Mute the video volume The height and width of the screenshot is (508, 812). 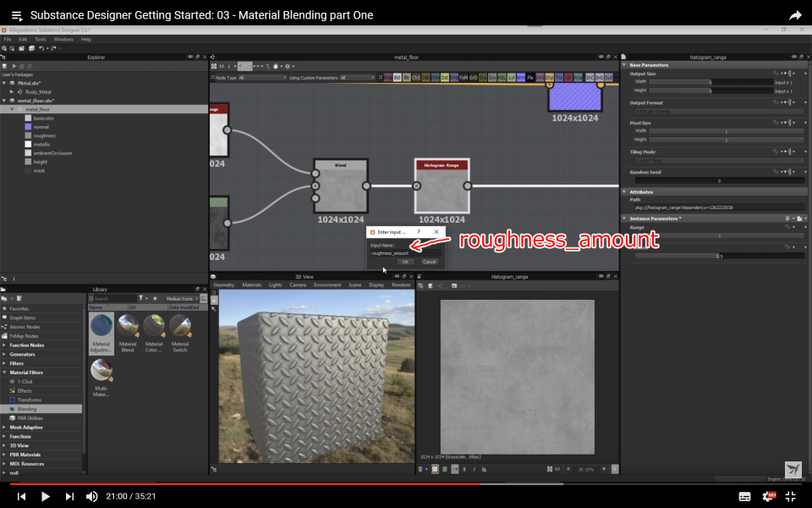91,497
